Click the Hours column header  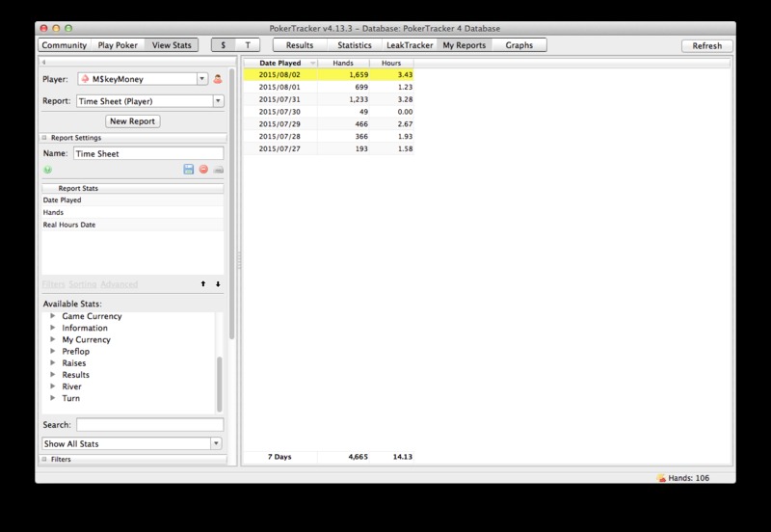(391, 63)
